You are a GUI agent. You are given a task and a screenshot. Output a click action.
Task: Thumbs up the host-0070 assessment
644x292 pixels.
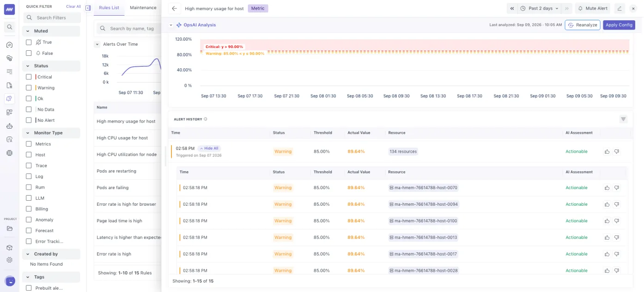click(607, 188)
